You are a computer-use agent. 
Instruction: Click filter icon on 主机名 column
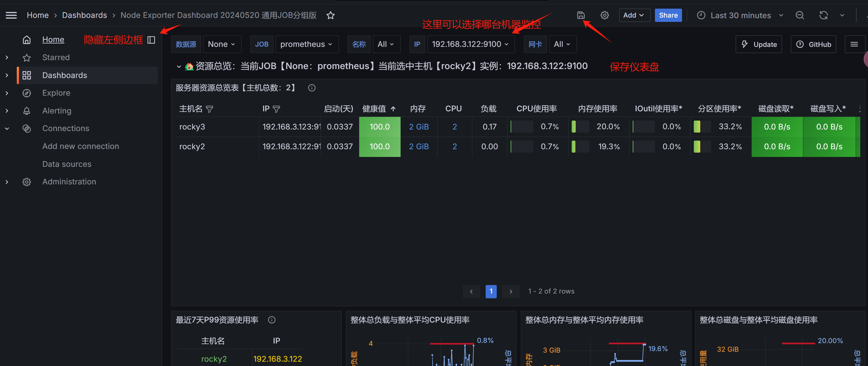[209, 109]
